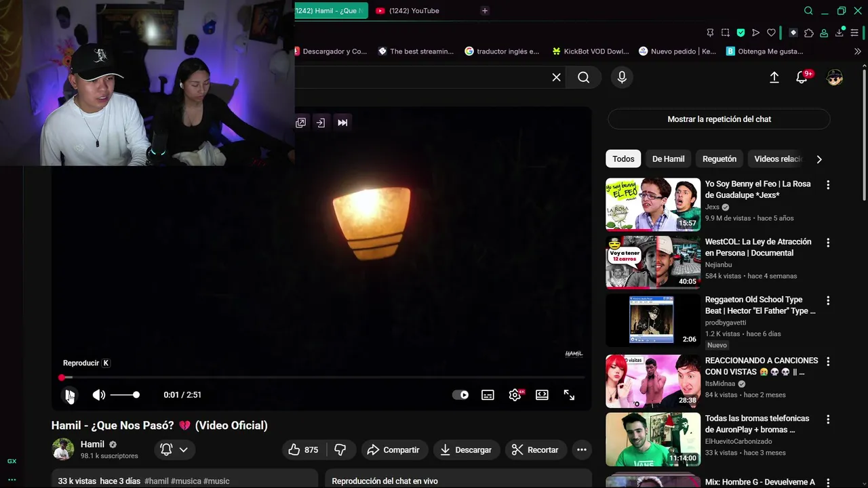
Task: Open the Hamil channel name link
Action: click(x=92, y=445)
